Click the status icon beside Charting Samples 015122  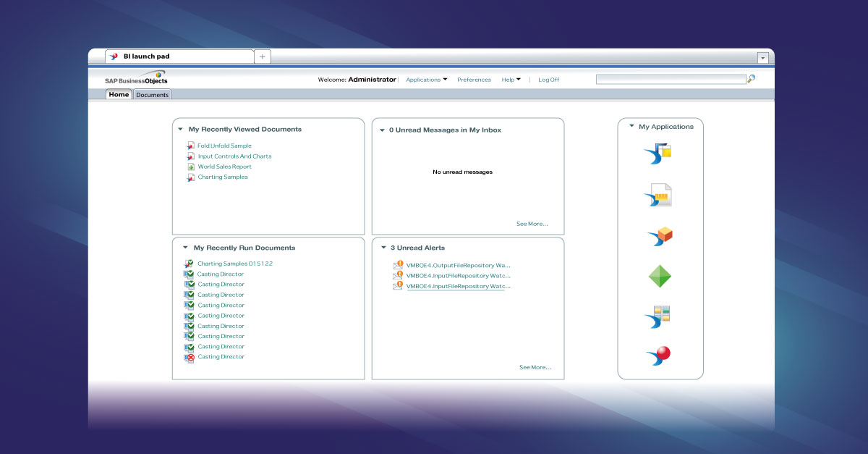pyautogui.click(x=189, y=264)
